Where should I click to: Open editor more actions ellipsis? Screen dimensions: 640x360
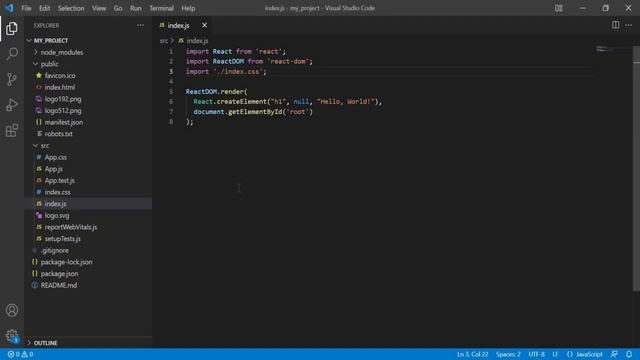click(x=629, y=25)
